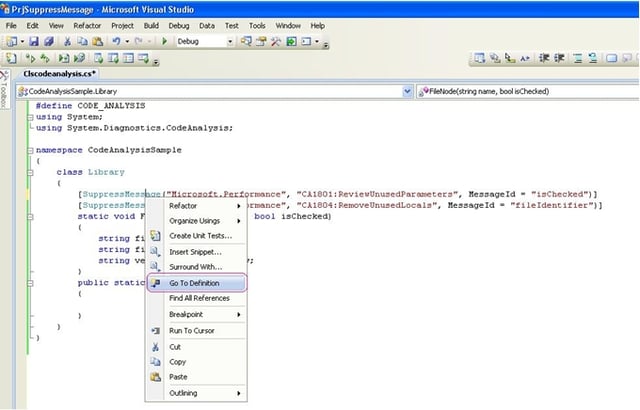
Task: Open the Edit menu
Action: 32,26
